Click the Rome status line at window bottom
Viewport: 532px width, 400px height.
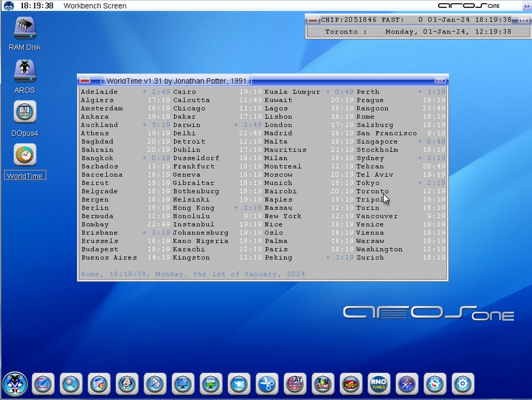pyautogui.click(x=192, y=274)
